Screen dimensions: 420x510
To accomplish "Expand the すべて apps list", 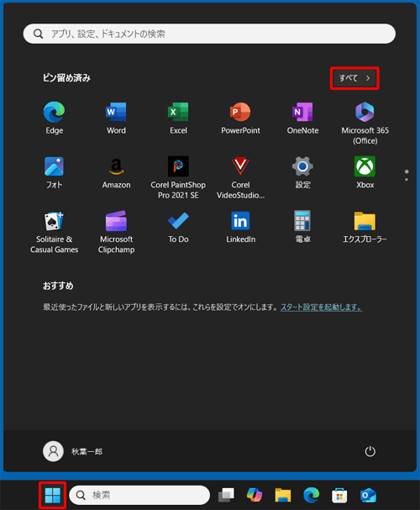I will [354, 78].
